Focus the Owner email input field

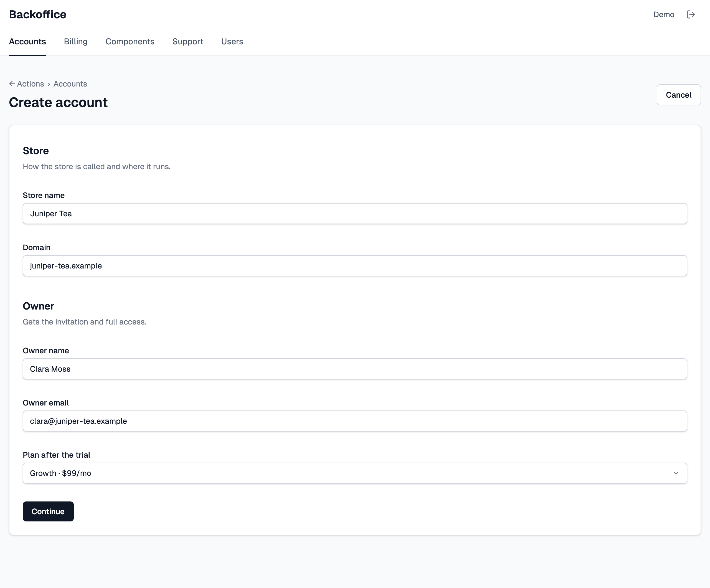point(355,421)
